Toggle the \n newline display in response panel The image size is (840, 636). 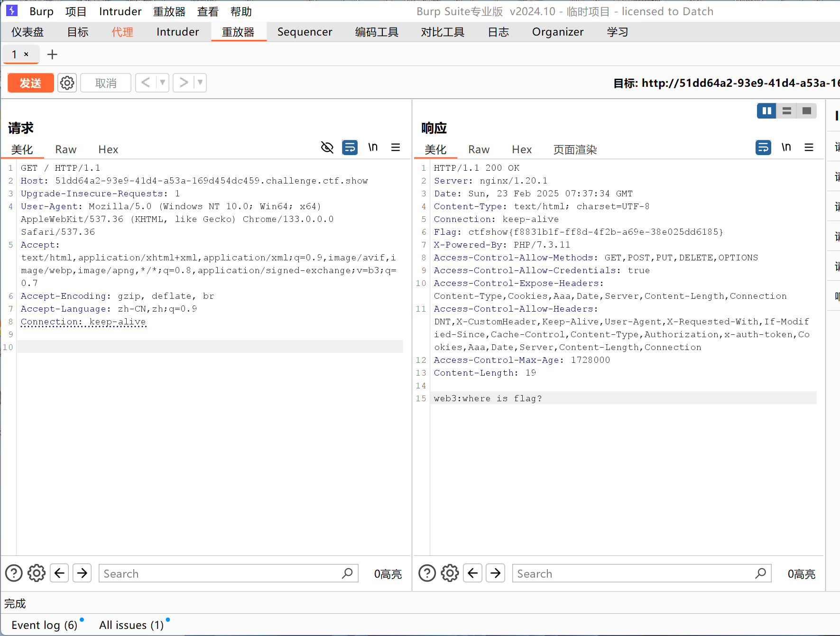coord(786,147)
